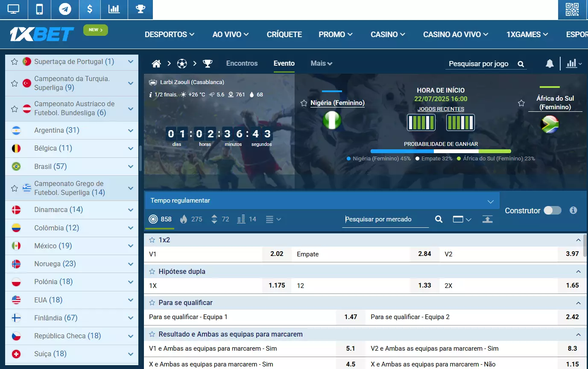Switch to the Encontros tab
Viewport: 588px width, 369px height.
pos(242,64)
